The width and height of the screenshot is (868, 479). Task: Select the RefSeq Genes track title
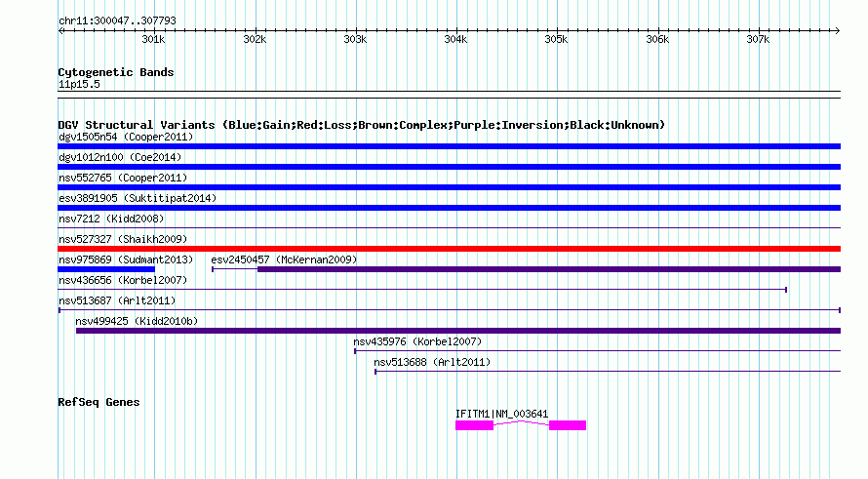click(99, 402)
